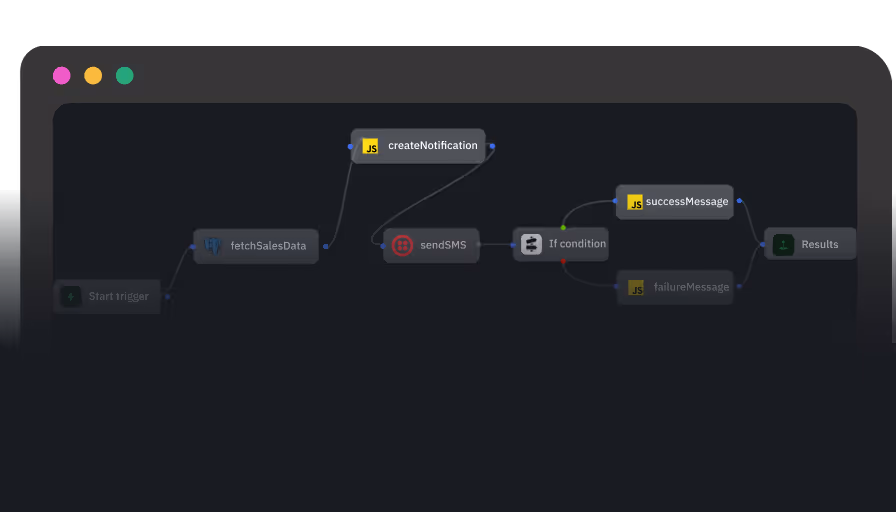Click the yellow window control dot
This screenshot has height=512, width=896.
pos(93,76)
